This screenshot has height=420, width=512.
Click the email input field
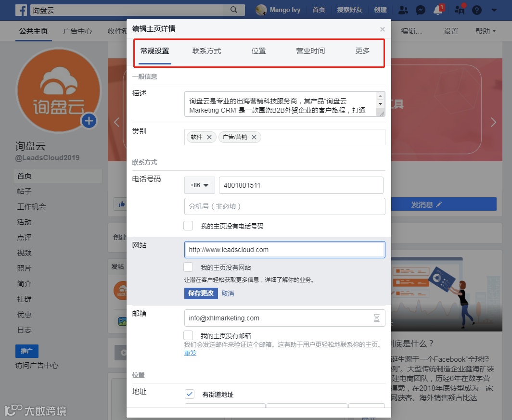click(285, 318)
